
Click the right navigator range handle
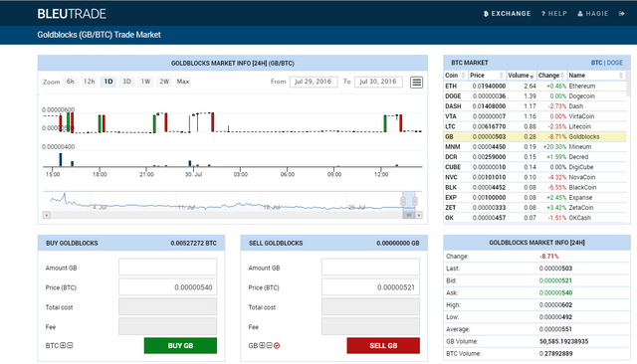click(415, 201)
